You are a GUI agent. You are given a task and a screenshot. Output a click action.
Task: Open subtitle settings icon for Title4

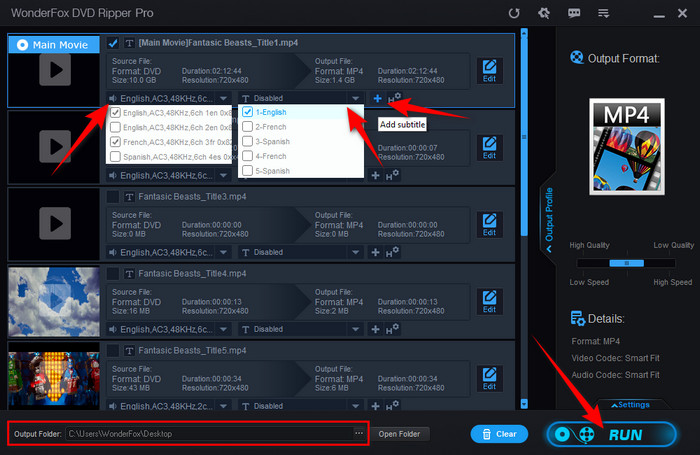click(x=392, y=329)
